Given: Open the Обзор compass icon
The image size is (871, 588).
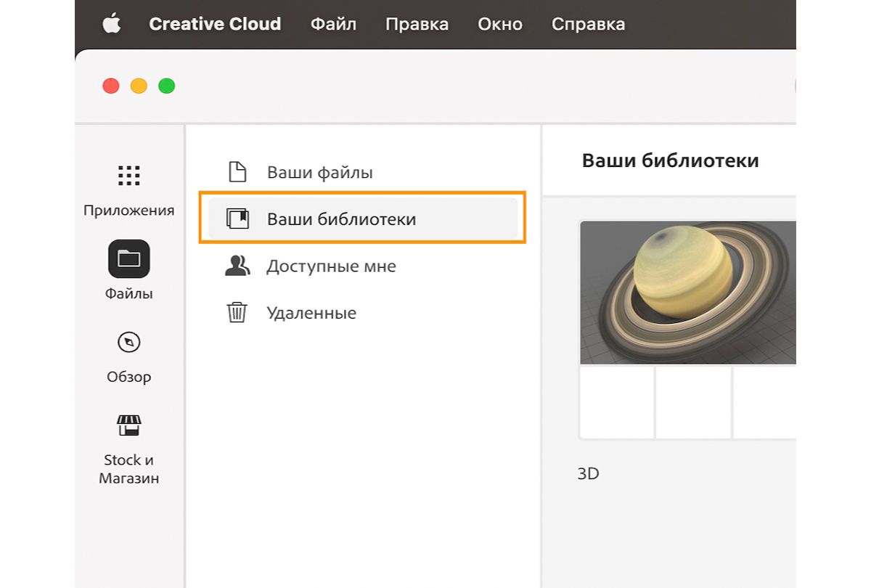Looking at the screenshot, I should click(128, 342).
